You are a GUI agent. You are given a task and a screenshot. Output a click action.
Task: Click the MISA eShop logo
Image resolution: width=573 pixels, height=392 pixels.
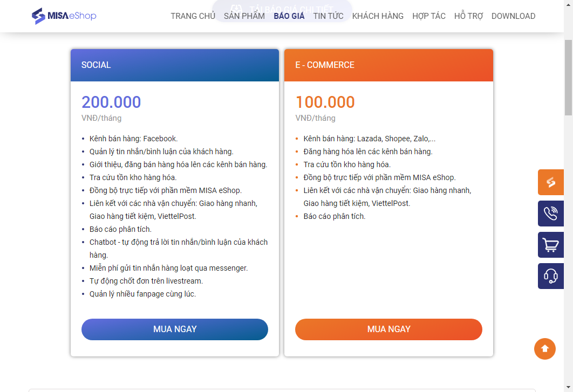64,16
